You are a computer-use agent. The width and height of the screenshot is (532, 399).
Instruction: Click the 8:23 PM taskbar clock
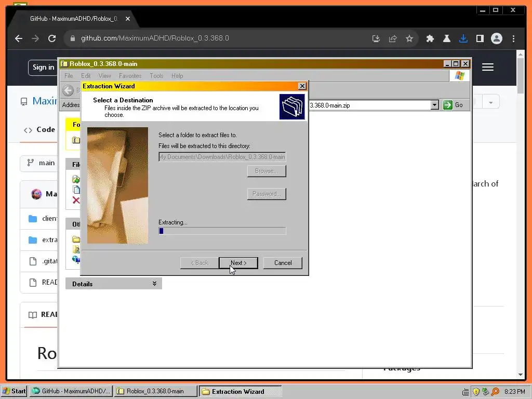coord(515,392)
